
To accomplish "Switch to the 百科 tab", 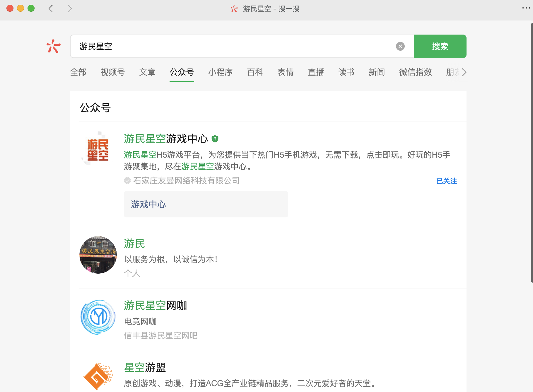I will 255,72.
